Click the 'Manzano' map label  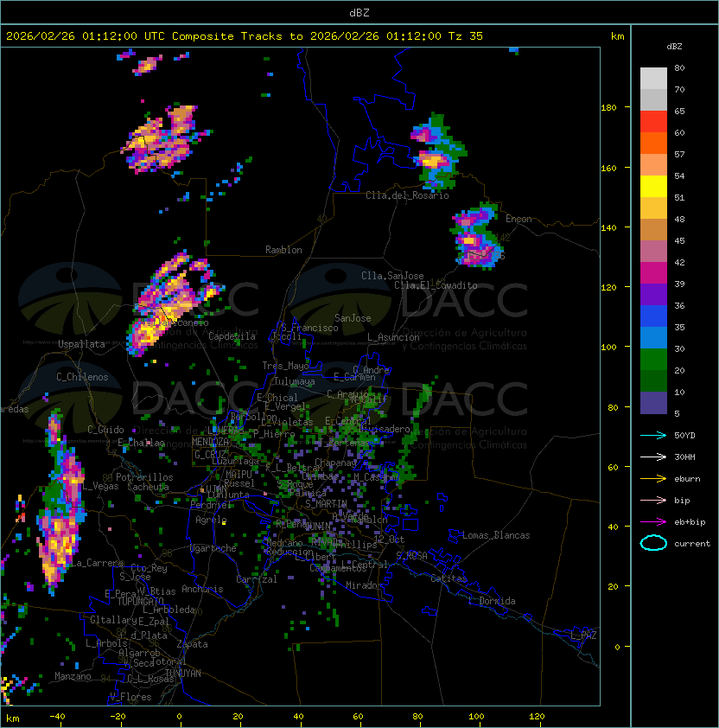(73, 676)
